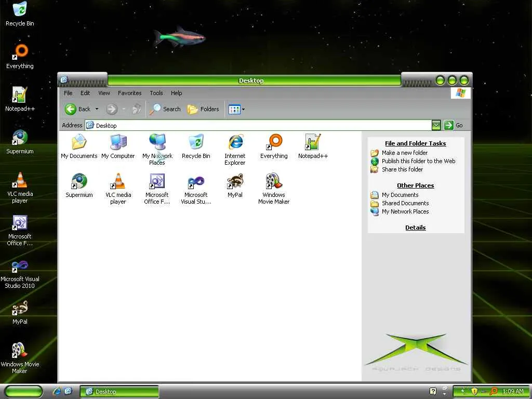Collapse the File and Folder Tasks section

coord(415,143)
